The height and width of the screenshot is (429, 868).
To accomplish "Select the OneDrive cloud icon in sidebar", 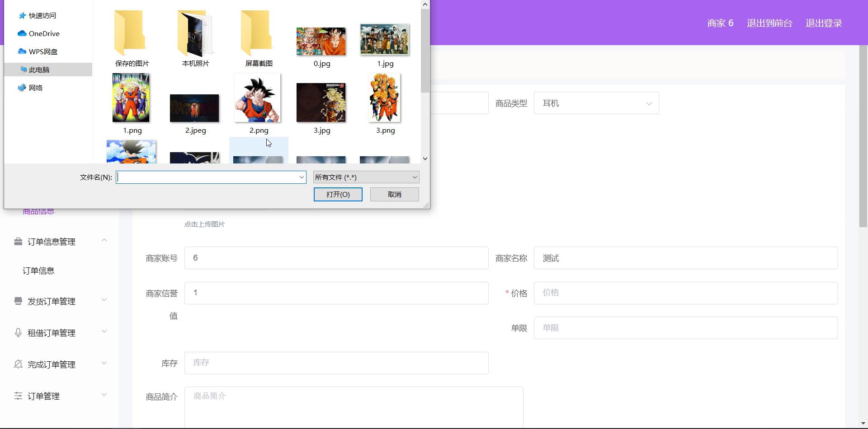I will 22,33.
